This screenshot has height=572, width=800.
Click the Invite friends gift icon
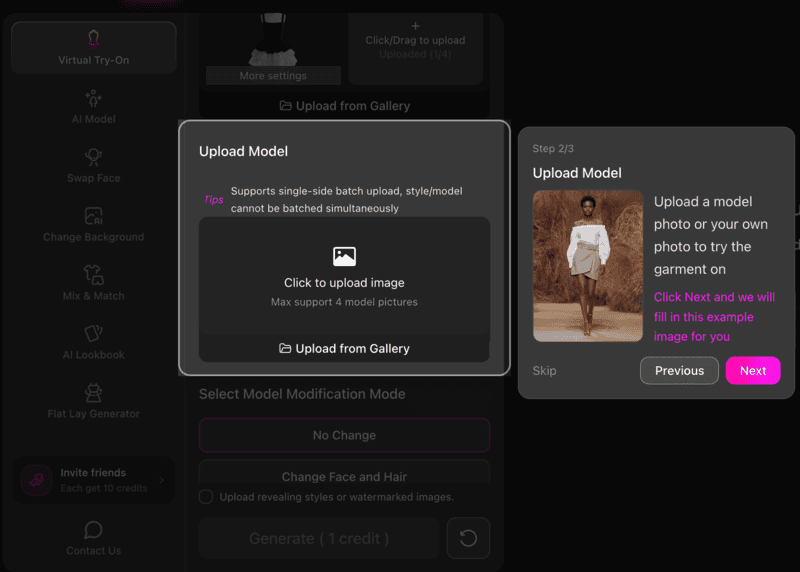36,480
